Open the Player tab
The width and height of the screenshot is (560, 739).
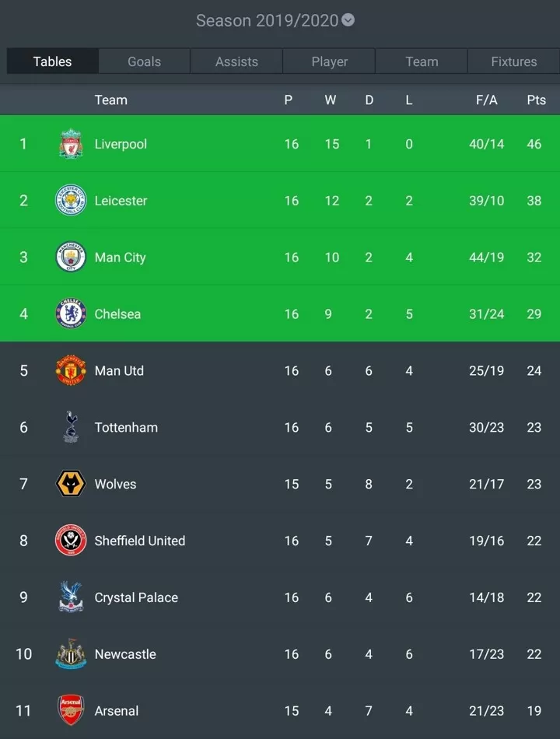pyautogui.click(x=330, y=61)
